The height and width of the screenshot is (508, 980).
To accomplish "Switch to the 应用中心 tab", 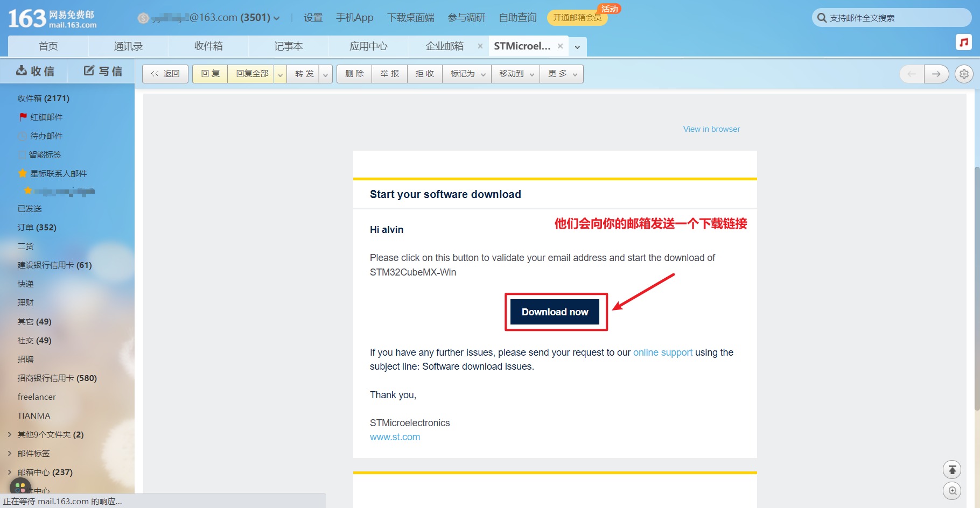I will click(x=368, y=46).
